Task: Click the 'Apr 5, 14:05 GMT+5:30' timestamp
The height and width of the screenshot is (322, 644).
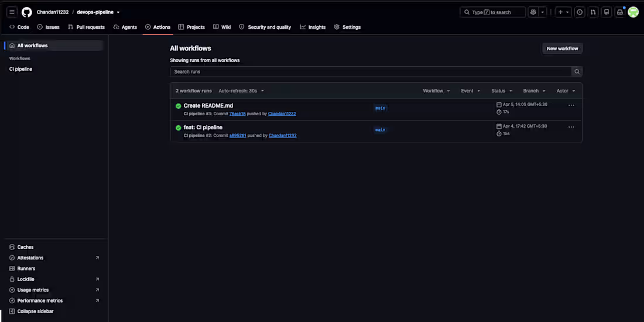Action: click(x=525, y=104)
